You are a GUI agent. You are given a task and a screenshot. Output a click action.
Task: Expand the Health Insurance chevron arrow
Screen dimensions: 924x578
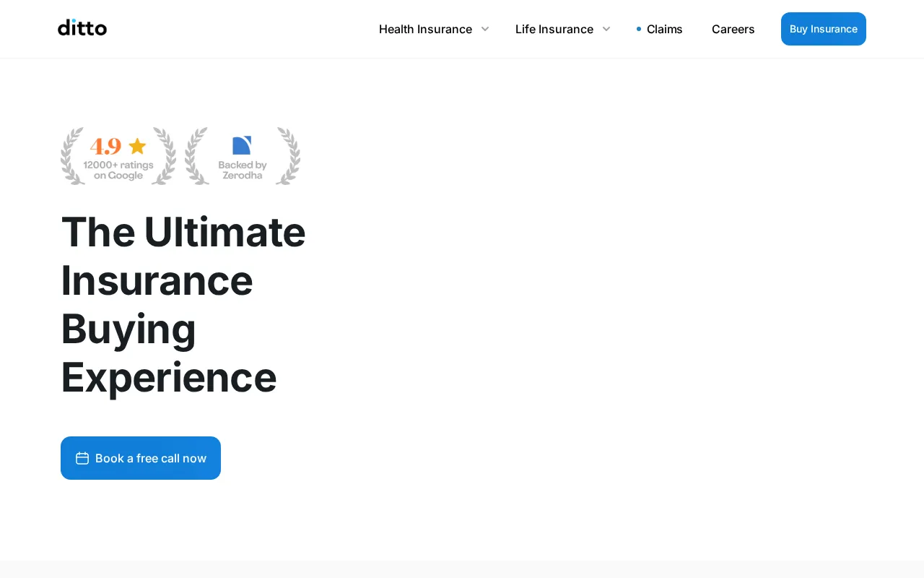click(x=485, y=29)
